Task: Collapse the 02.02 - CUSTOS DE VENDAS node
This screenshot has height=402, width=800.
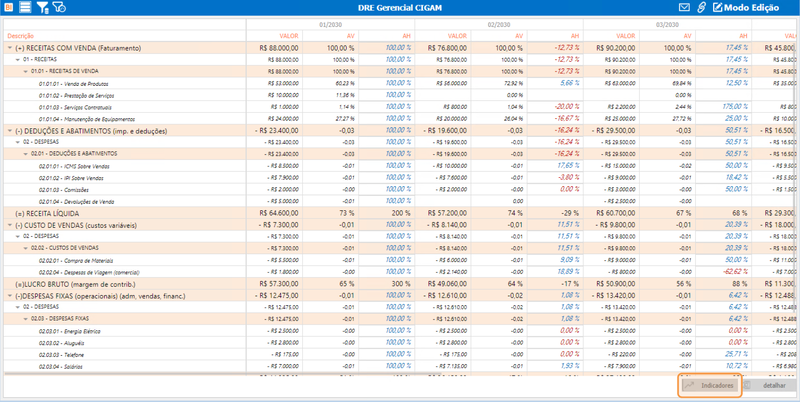Action: [26, 248]
